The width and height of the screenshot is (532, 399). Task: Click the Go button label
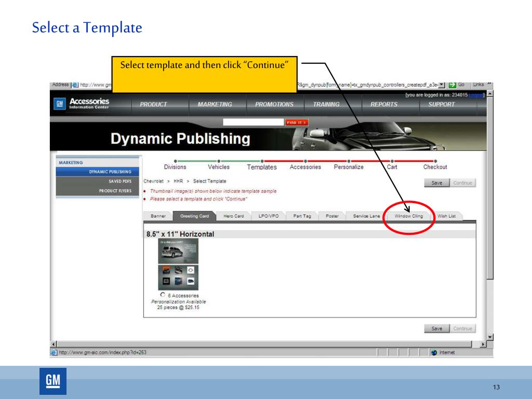click(461, 85)
